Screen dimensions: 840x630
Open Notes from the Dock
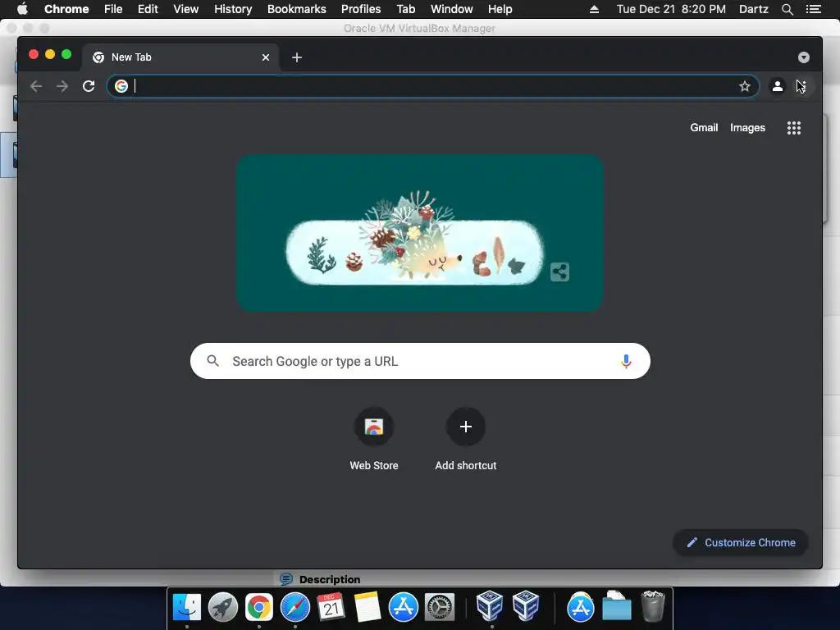click(367, 607)
